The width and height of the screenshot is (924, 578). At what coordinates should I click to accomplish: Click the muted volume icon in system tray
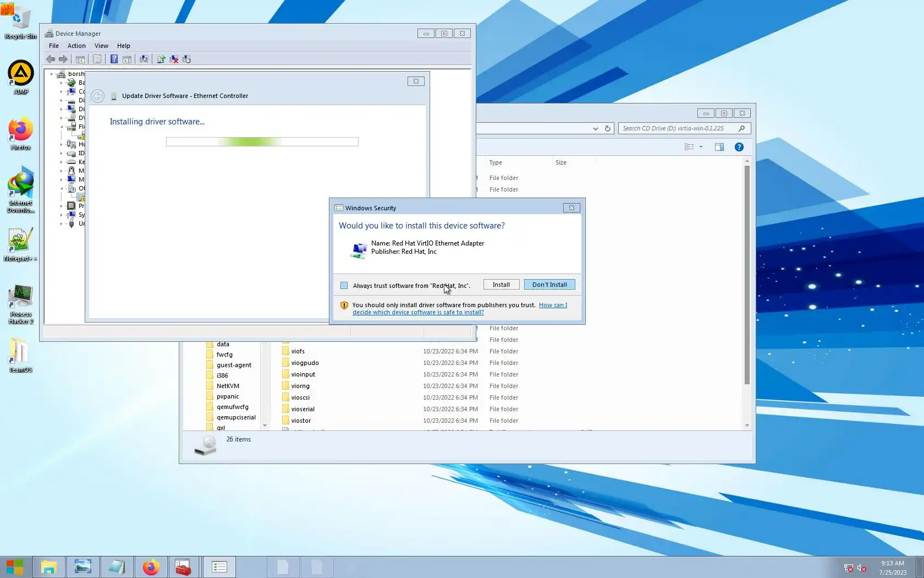pos(862,568)
